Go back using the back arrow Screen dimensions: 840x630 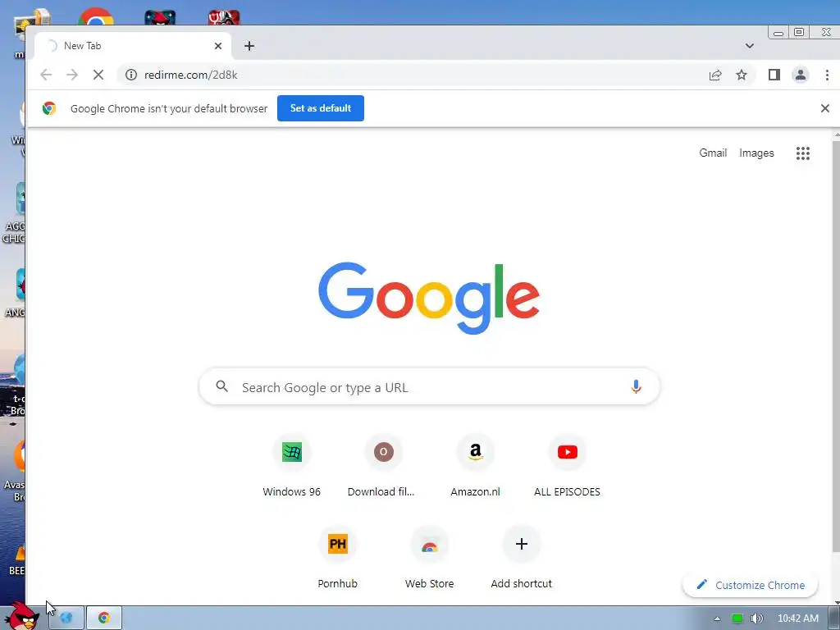coord(46,75)
